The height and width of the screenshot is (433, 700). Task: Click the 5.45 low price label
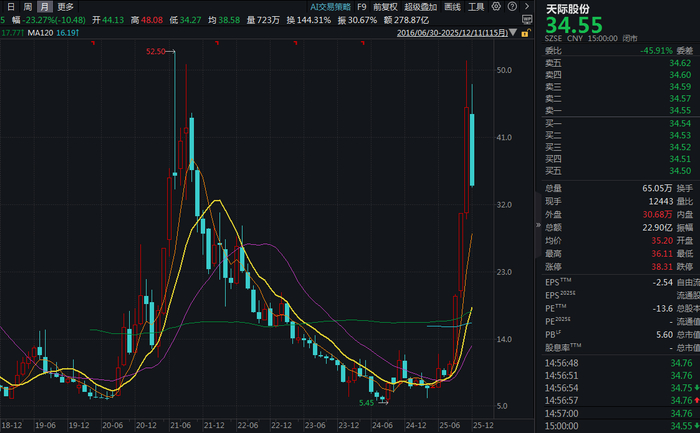(367, 403)
